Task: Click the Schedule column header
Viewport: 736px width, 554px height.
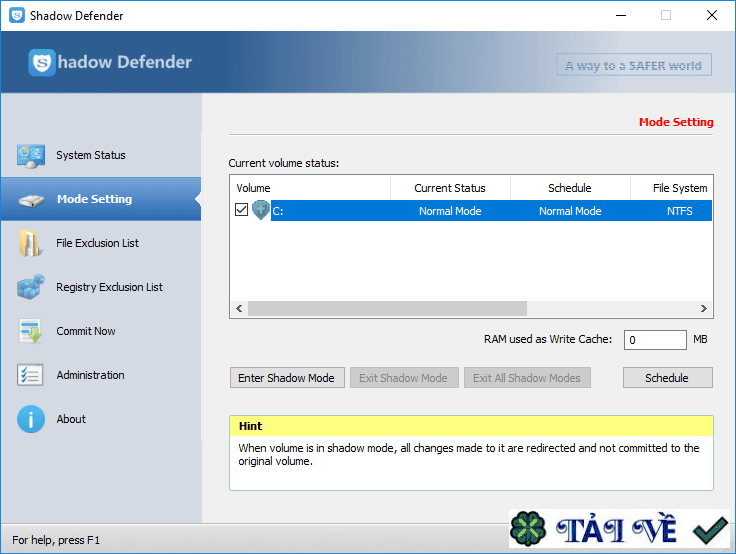Action: [x=570, y=188]
